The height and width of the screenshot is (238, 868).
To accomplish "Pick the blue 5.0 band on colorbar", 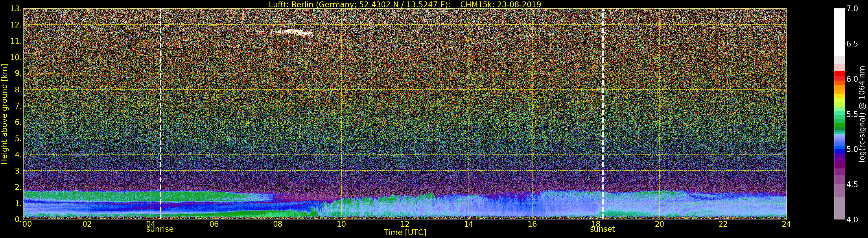I will click(839, 149).
